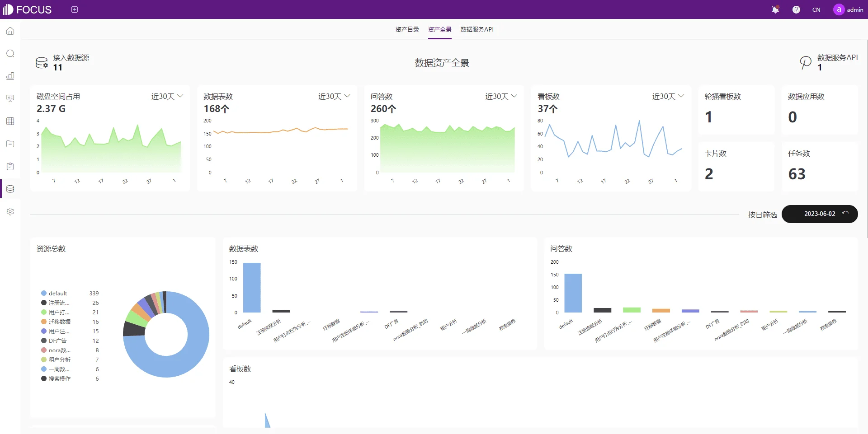The width and height of the screenshot is (868, 434).
Task: Open the 数据服务API tab
Action: pyautogui.click(x=476, y=29)
